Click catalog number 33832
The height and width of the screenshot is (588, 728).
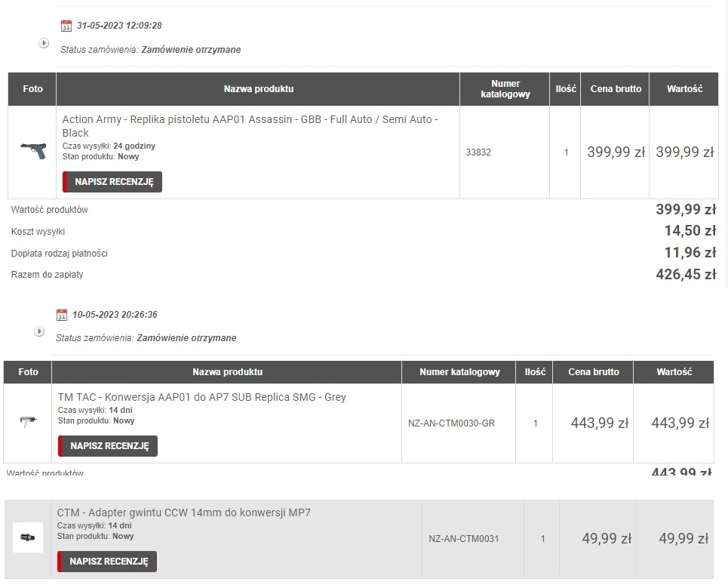[478, 152]
